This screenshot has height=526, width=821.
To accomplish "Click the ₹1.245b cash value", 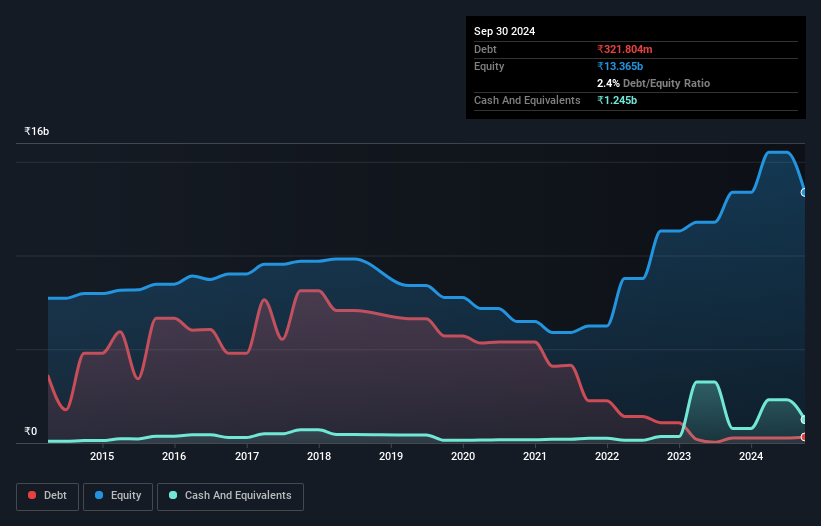I will click(x=617, y=100).
